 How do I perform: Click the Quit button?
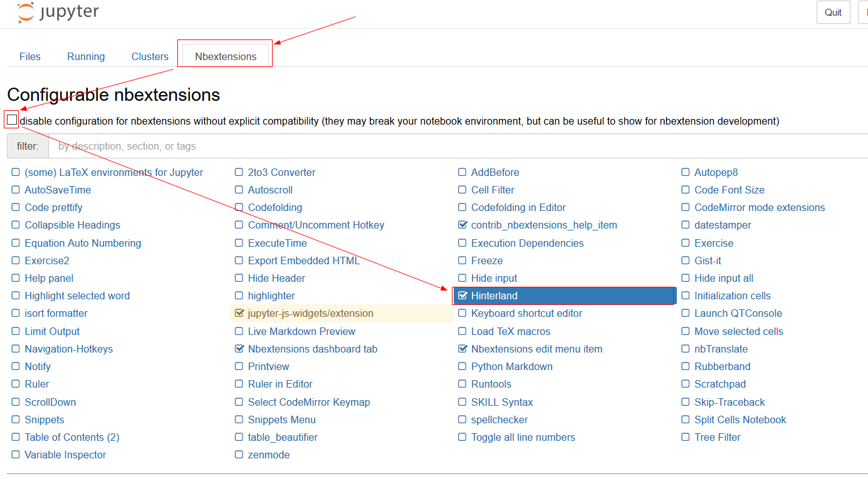click(833, 13)
